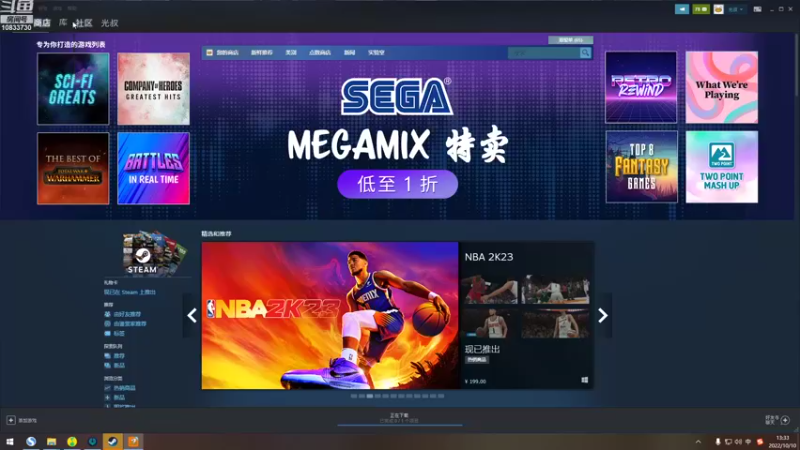The width and height of the screenshot is (800, 450).
Task: Click the ¥ 199.00 price text
Action: [476, 381]
